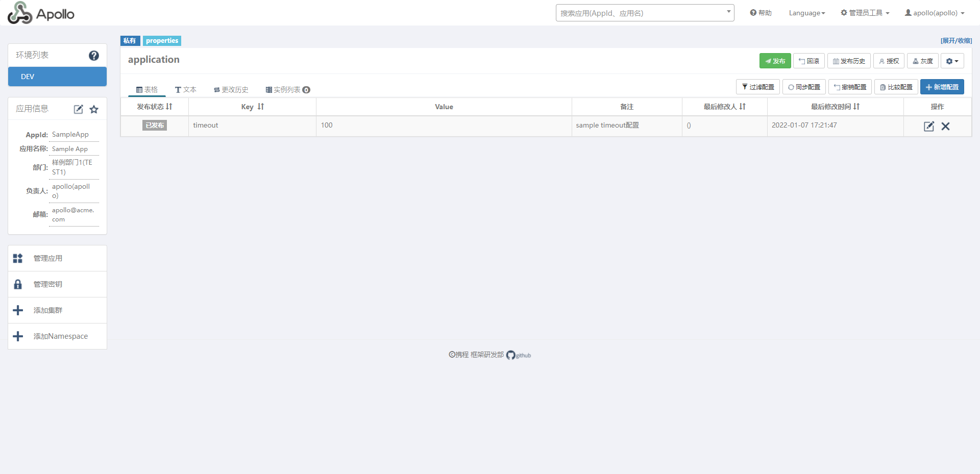Click the plus icon for 添加Namespace
The width and height of the screenshot is (980, 474).
18,336
